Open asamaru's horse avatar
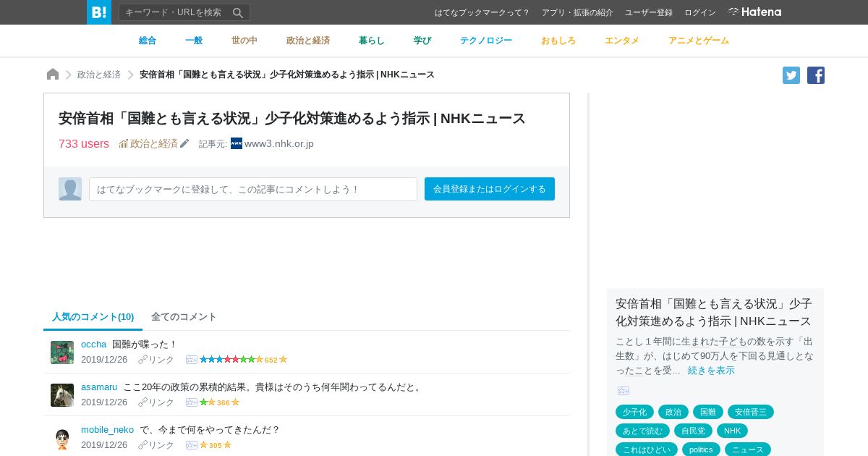The image size is (868, 456). click(x=62, y=395)
